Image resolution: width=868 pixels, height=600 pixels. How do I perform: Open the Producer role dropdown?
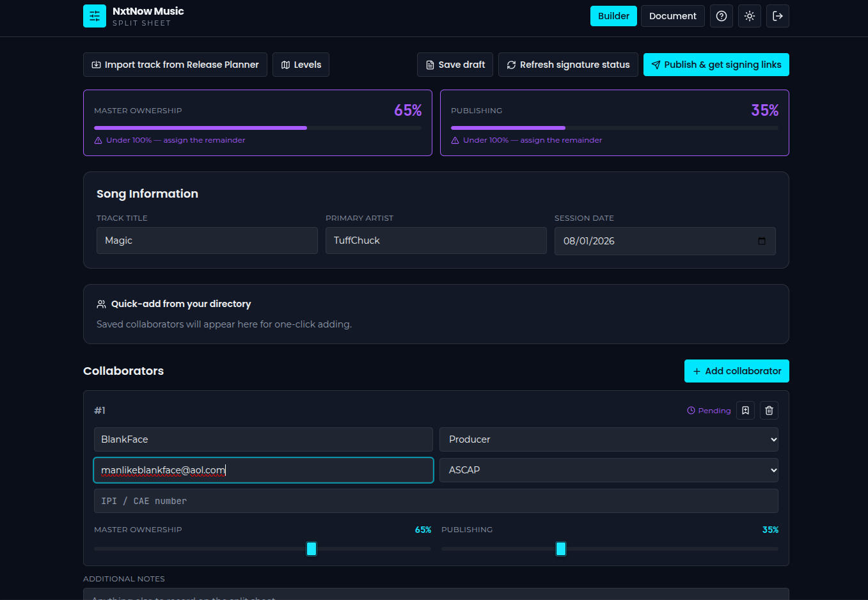(x=609, y=439)
